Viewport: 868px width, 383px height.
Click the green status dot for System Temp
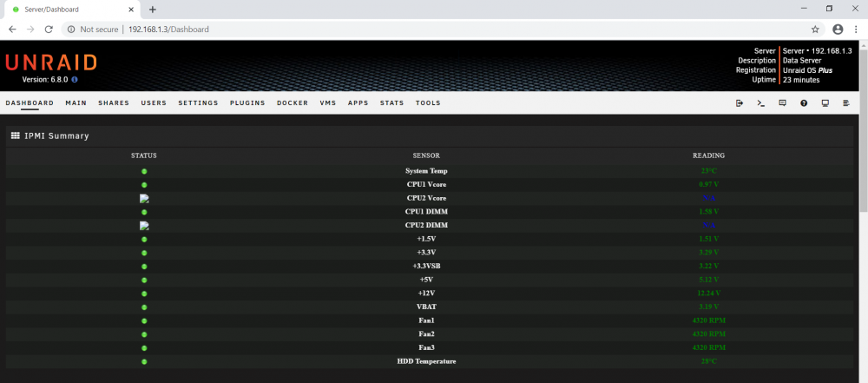[144, 171]
